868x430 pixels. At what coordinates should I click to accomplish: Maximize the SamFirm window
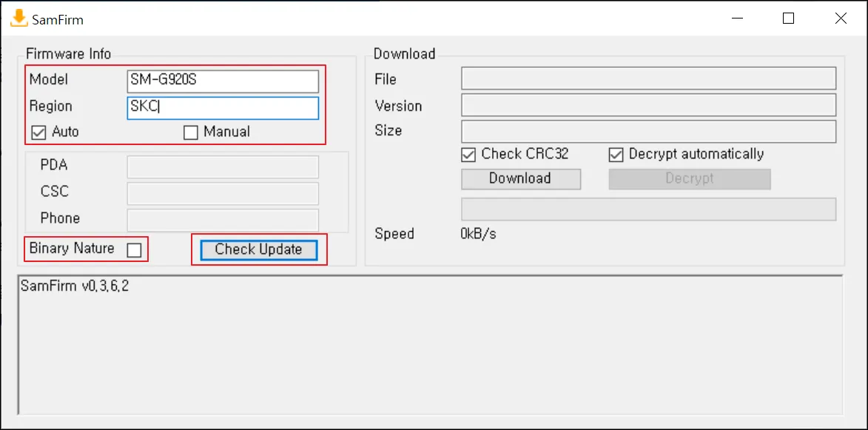click(788, 19)
